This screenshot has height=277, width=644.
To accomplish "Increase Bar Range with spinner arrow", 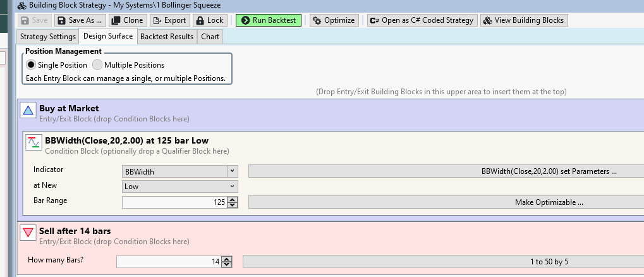I will click(x=232, y=200).
